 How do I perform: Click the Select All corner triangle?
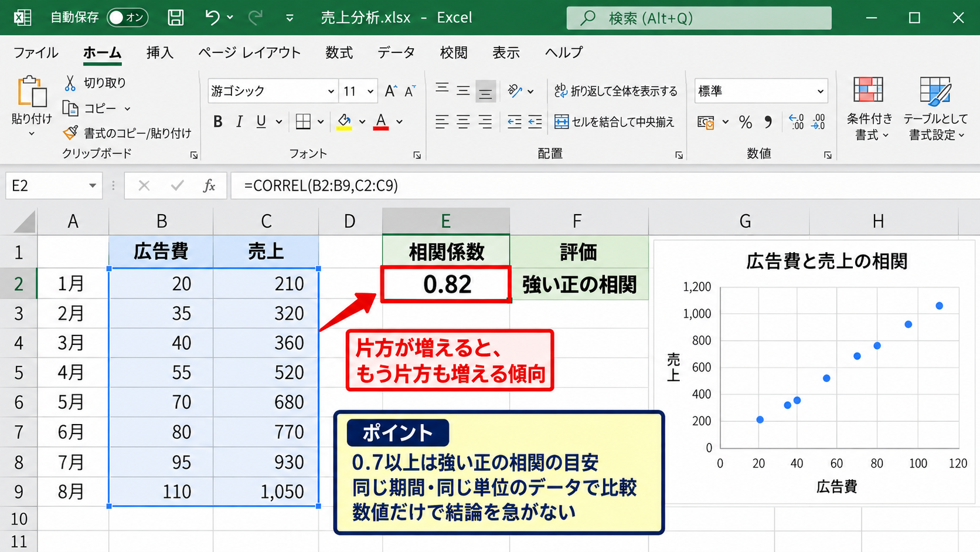(24, 222)
